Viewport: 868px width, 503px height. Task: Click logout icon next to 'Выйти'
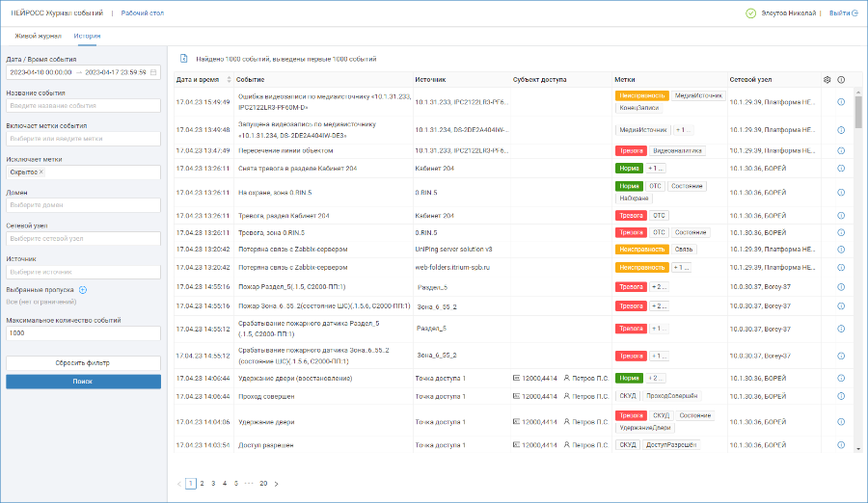(x=854, y=13)
